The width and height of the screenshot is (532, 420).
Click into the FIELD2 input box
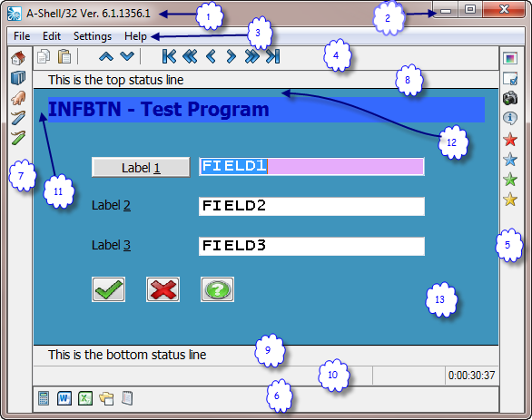(x=311, y=207)
